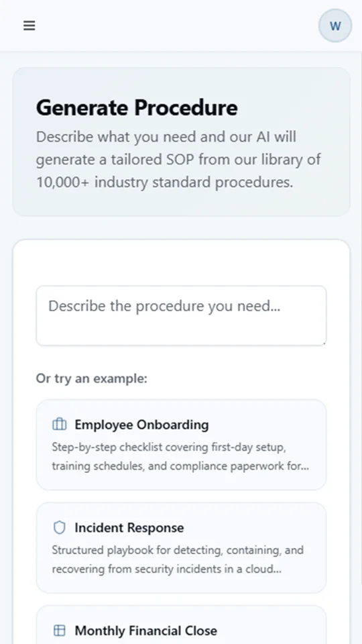Click the Incident Response description text

point(178,559)
